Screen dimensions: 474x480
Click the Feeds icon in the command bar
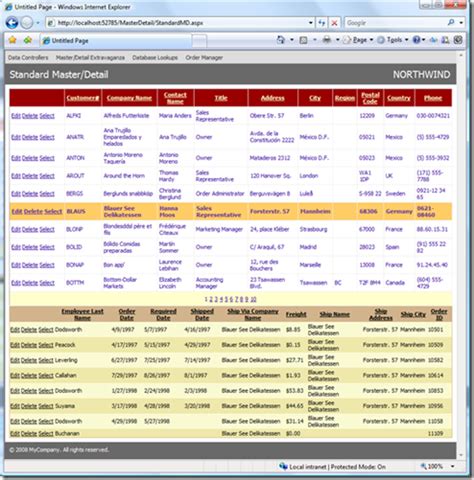click(x=303, y=40)
